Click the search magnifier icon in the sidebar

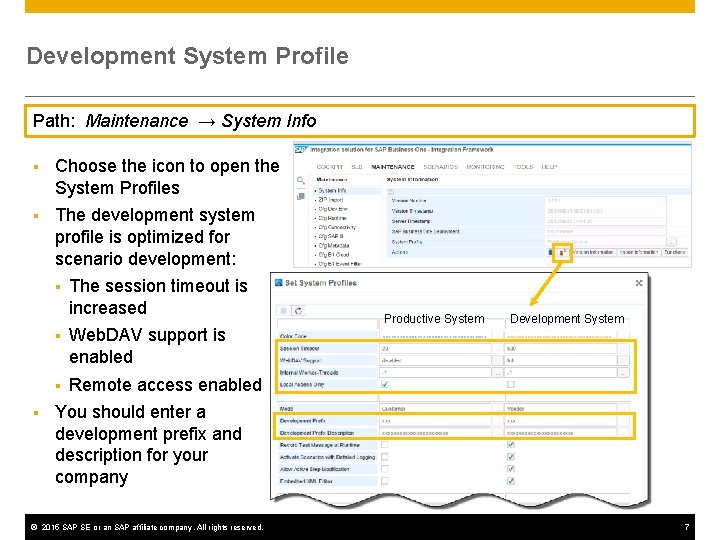tap(300, 180)
